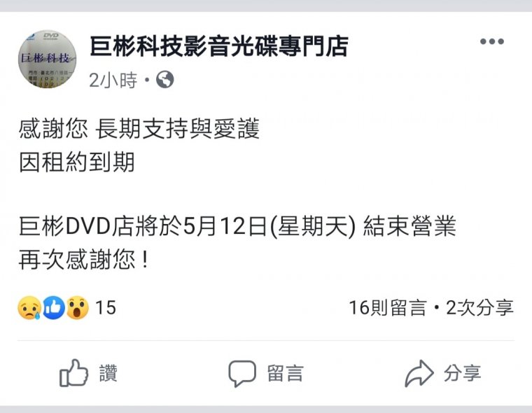
Task: Tap the thumbs-up outline icon to like
Action: 74,373
